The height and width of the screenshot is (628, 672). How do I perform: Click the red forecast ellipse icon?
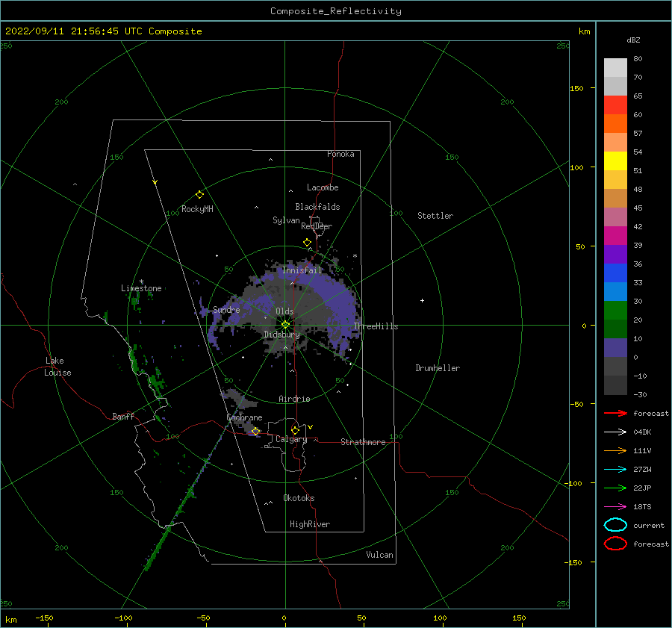(x=615, y=544)
